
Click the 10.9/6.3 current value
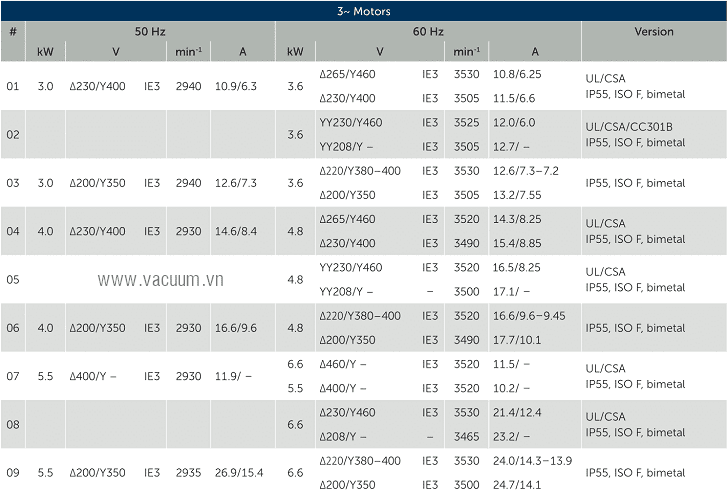[x=236, y=87]
